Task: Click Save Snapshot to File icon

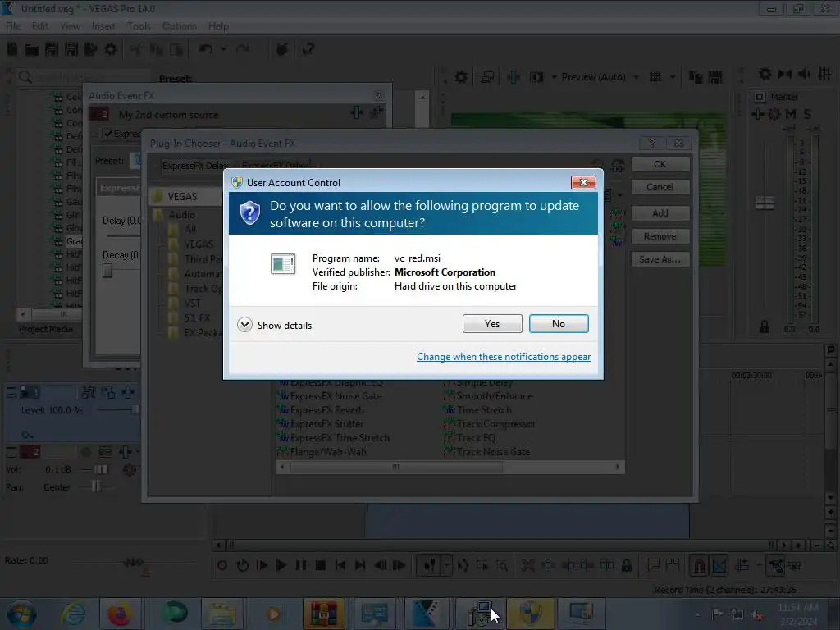Action: (715, 77)
